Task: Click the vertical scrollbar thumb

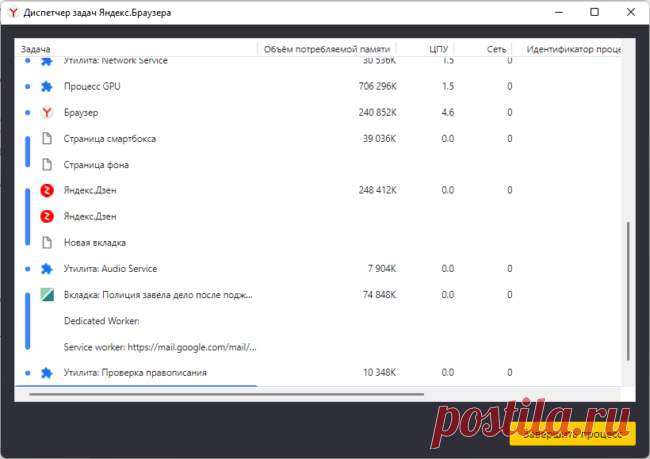Action: (x=628, y=291)
